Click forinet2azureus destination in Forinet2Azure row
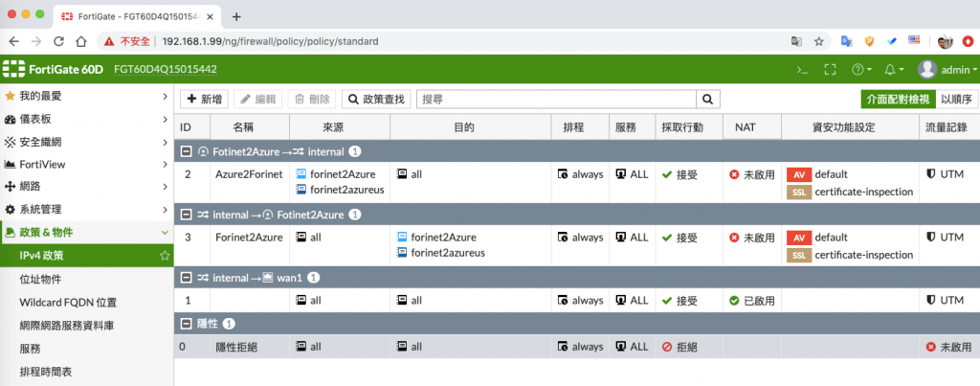The image size is (980, 386). pyautogui.click(x=440, y=253)
